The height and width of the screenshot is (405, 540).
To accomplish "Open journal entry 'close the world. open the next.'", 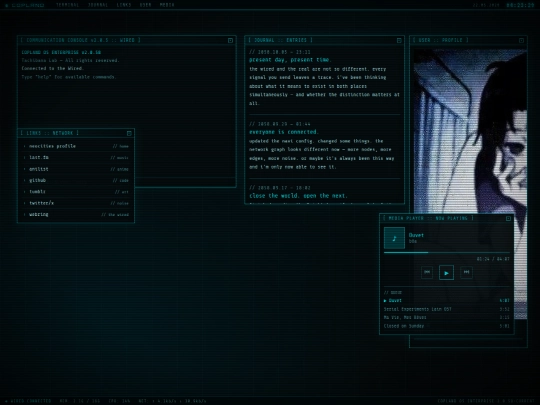I will 298,196.
